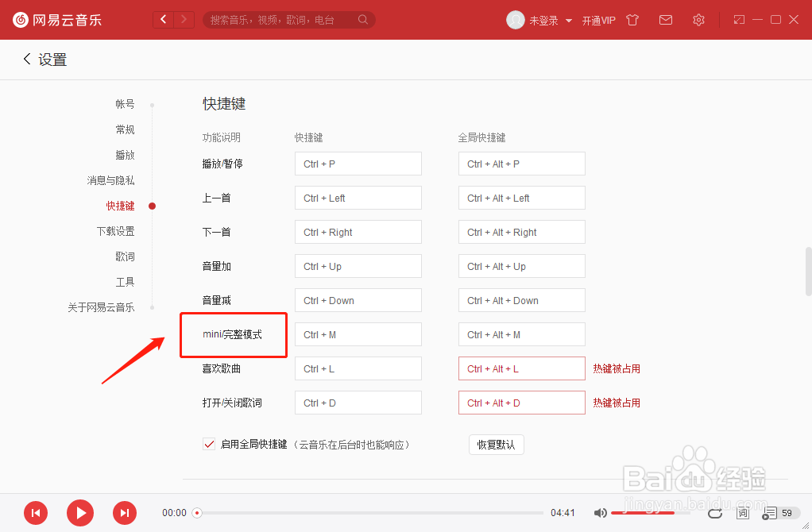
Task: Toggle the play order (loop) icon
Action: [x=715, y=513]
